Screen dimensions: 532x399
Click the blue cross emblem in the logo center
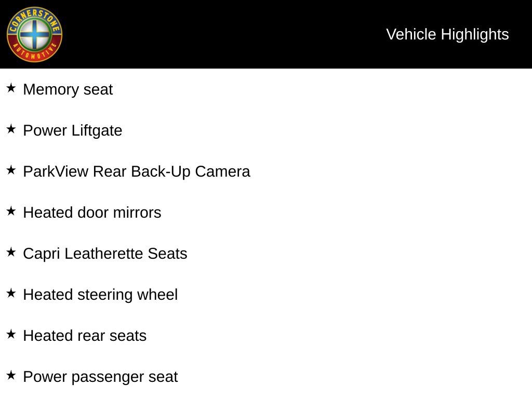(x=34, y=34)
